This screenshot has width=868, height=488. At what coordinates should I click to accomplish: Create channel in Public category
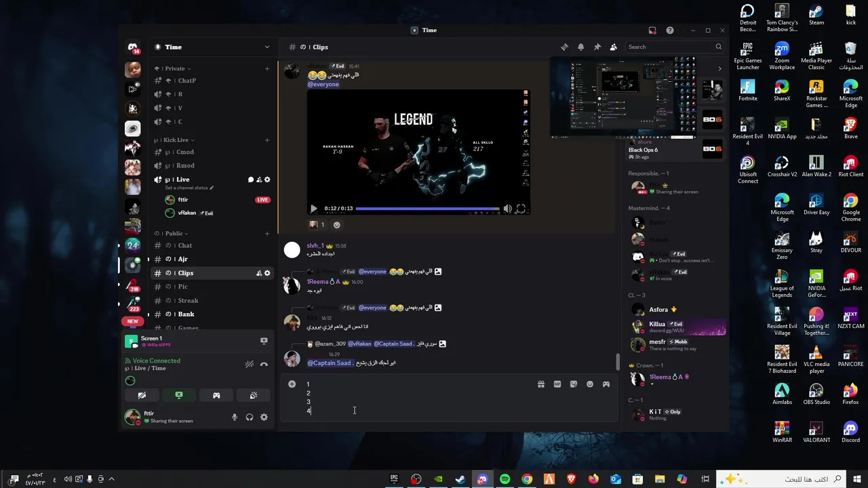pos(267,234)
